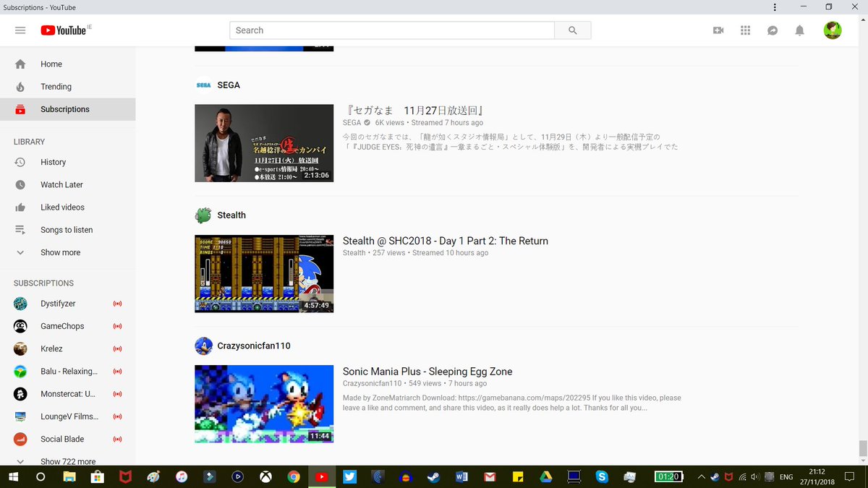Open the messages share icon
Screen dimensions: 868x488
click(x=773, y=30)
